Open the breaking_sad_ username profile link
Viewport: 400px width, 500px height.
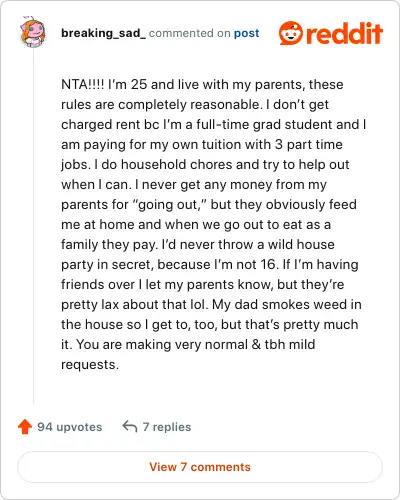[103, 33]
